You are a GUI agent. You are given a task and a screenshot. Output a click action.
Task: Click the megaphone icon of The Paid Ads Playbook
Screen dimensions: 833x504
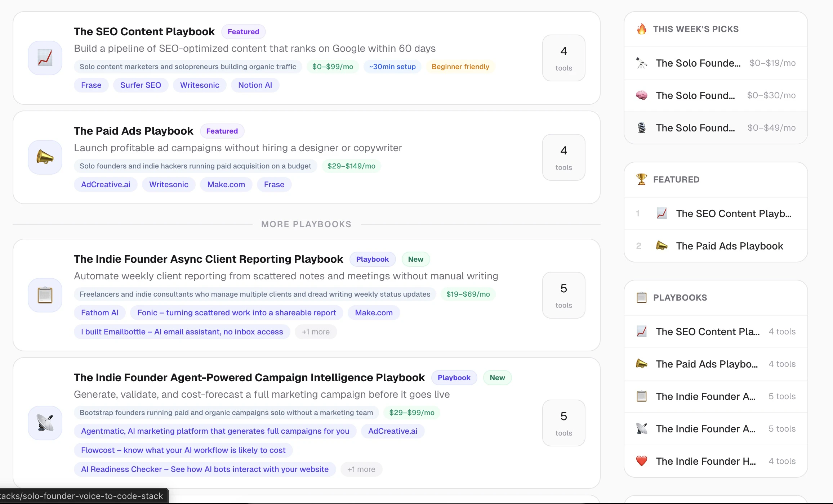pos(45,157)
